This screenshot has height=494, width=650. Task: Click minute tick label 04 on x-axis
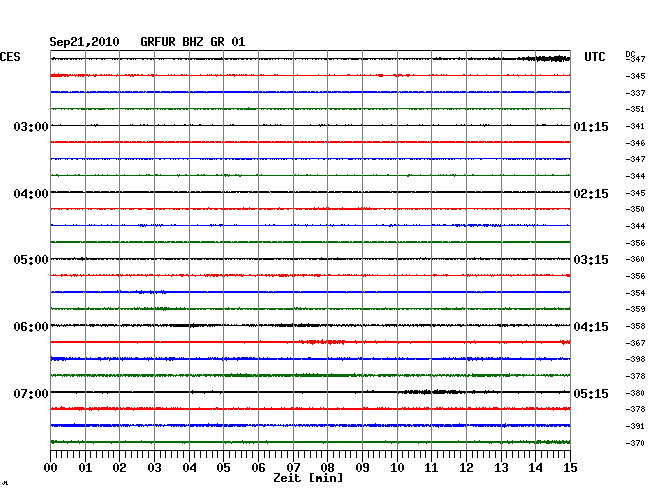point(189,467)
